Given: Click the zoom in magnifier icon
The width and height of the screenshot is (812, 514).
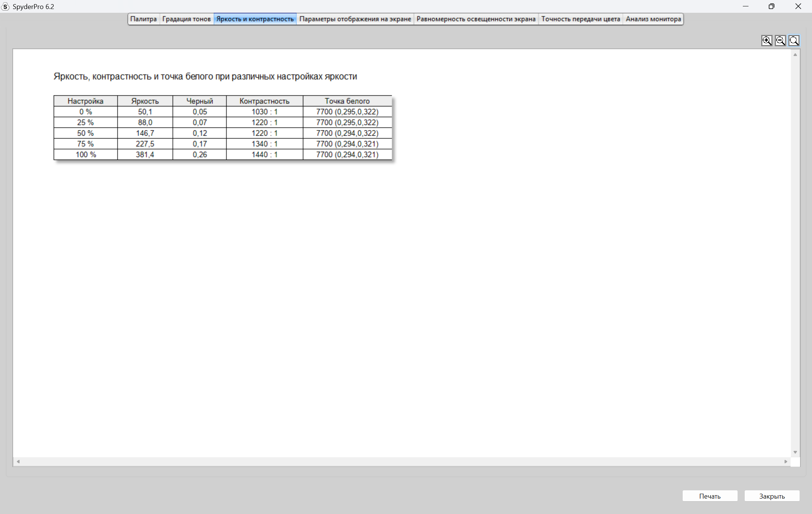Looking at the screenshot, I should 767,41.
